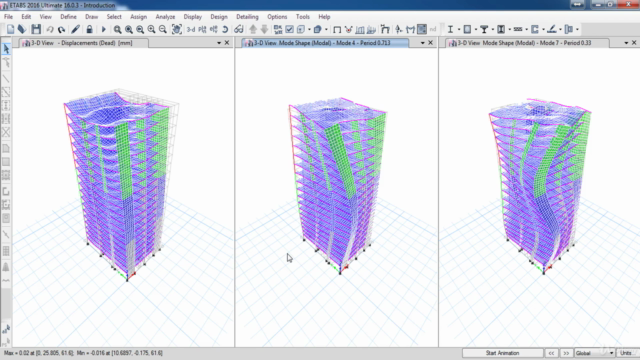Open the Help menu

tap(324, 17)
